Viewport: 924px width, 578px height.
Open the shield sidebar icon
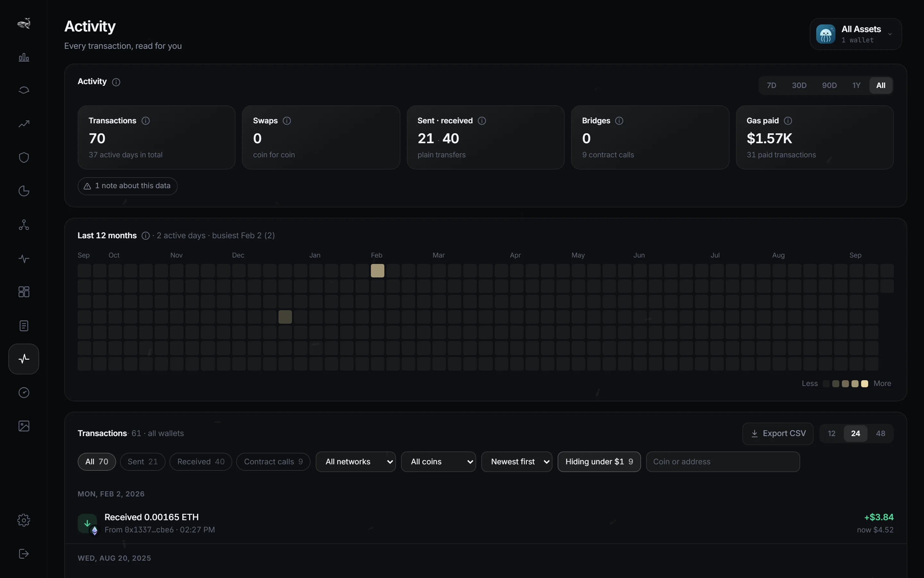(24, 157)
